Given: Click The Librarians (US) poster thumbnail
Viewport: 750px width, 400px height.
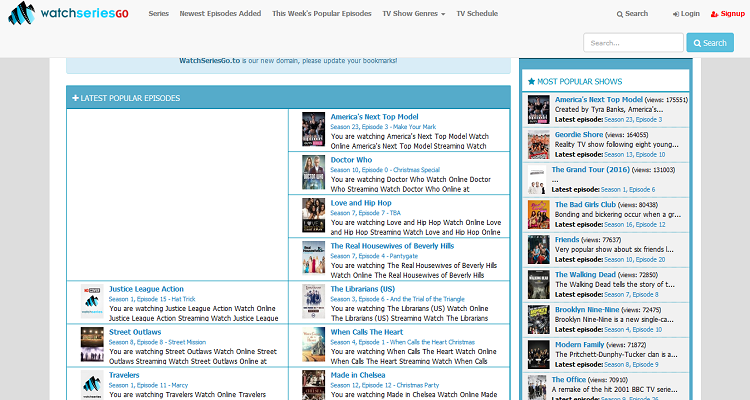Looking at the screenshot, I should [313, 301].
